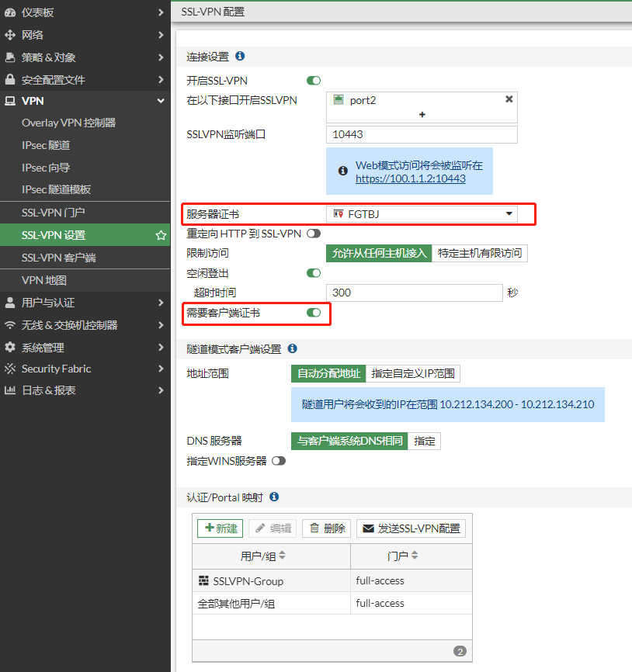Click the SSLVPN-Group group icon
This screenshot has height=672, width=632.
(203, 580)
